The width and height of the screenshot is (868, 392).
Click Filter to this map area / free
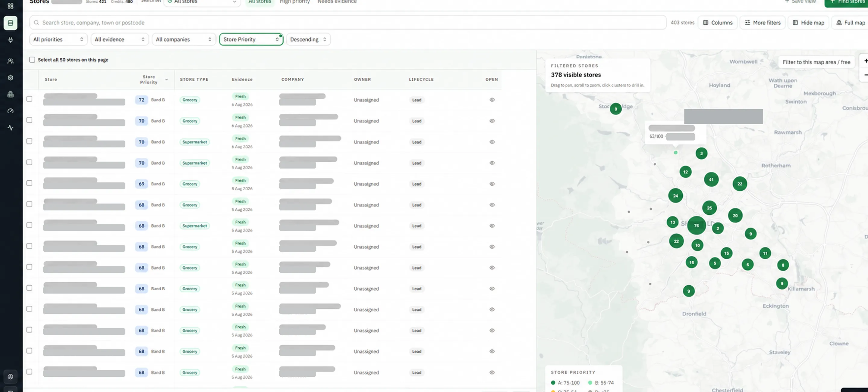[x=816, y=62]
